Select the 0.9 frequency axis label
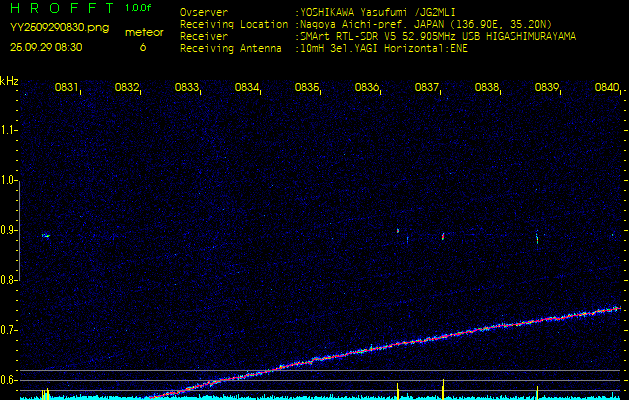 point(9,230)
